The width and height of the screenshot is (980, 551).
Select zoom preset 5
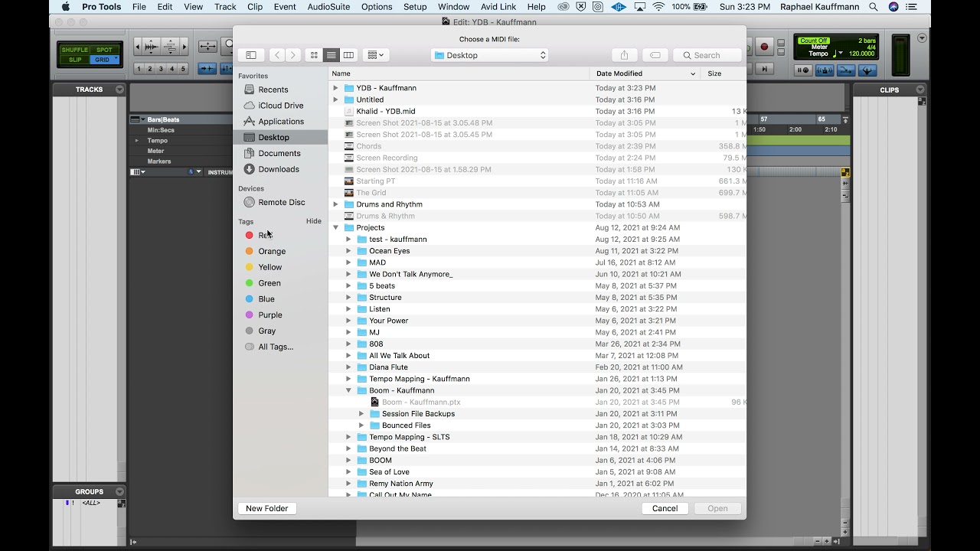183,68
